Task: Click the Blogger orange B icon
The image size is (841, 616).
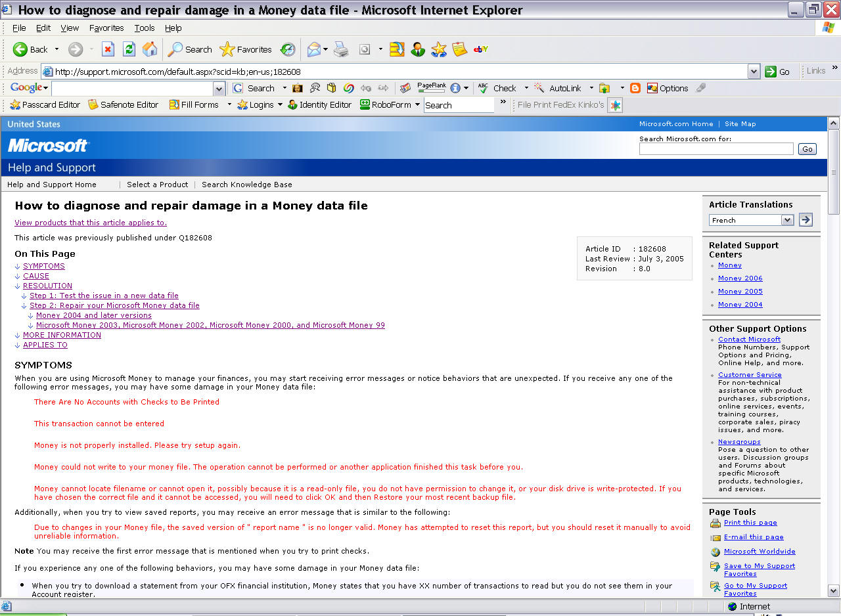Action: pyautogui.click(x=635, y=88)
